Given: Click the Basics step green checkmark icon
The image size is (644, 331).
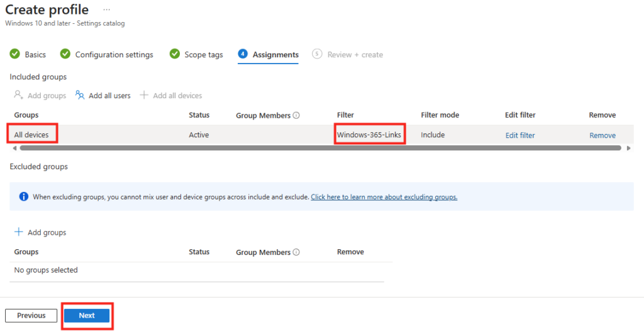Looking at the screenshot, I should (15, 54).
